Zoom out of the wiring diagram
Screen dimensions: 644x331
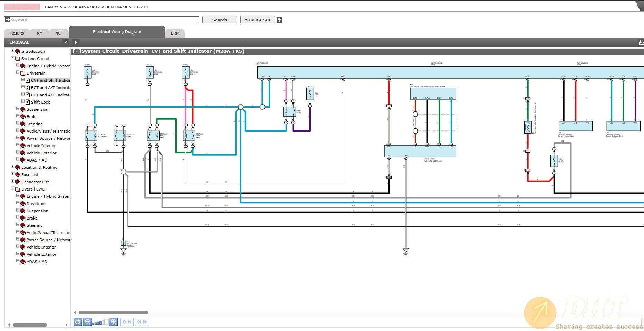coord(87,322)
